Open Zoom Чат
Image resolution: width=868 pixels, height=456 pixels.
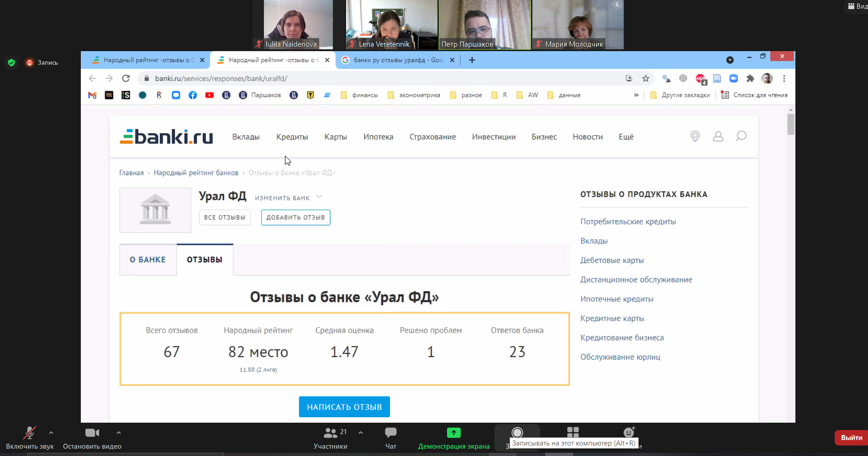391,438
